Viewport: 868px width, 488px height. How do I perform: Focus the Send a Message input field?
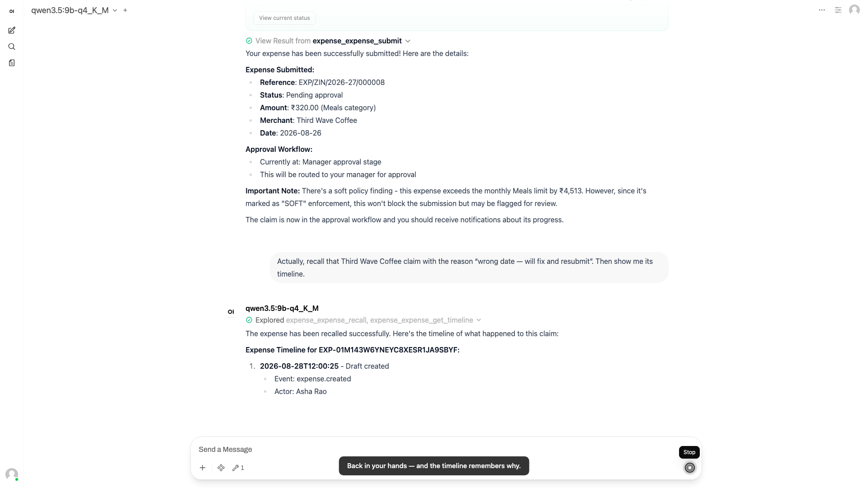434,449
